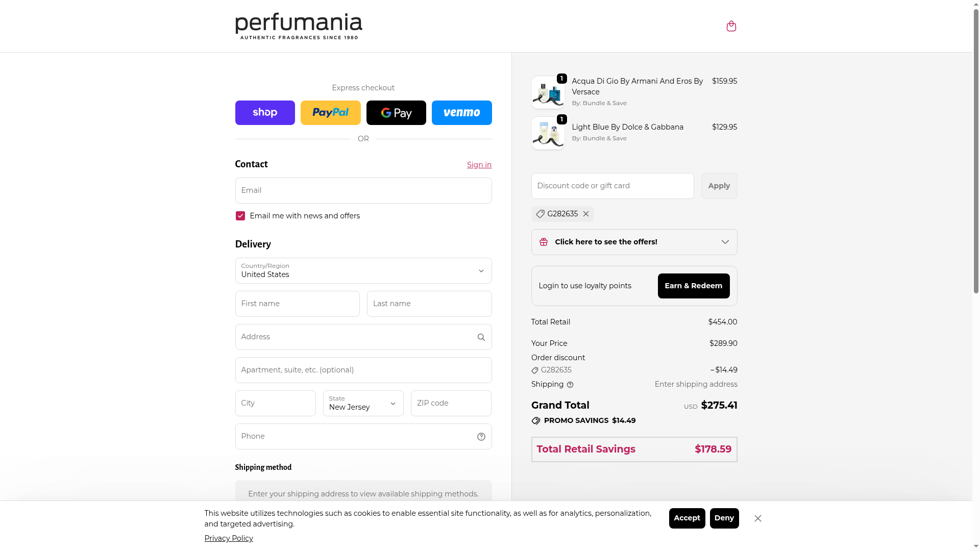Pay with Shop Pay express button
Viewport: 980px width, 551px height.
265,113
